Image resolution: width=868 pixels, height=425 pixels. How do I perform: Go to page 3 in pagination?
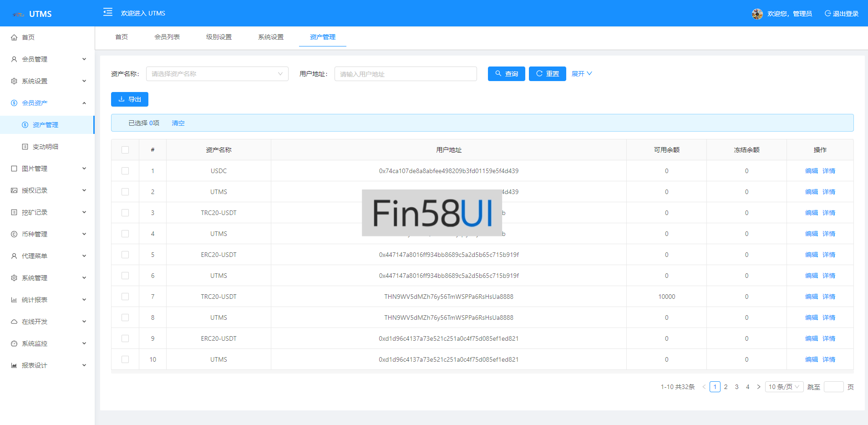click(x=736, y=387)
